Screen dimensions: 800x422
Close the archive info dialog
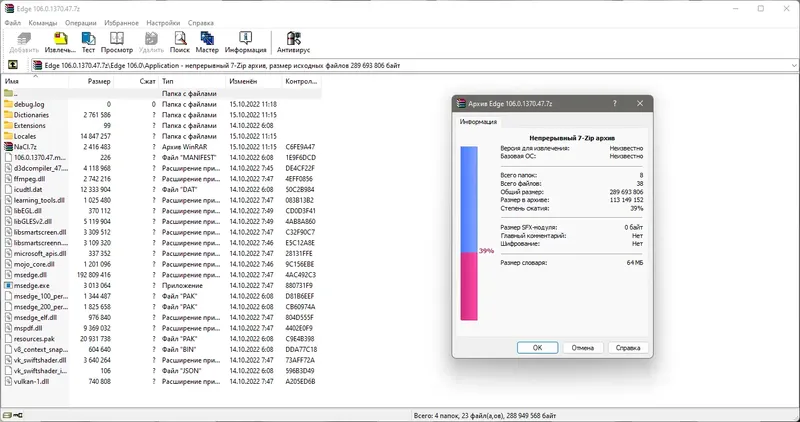click(640, 103)
